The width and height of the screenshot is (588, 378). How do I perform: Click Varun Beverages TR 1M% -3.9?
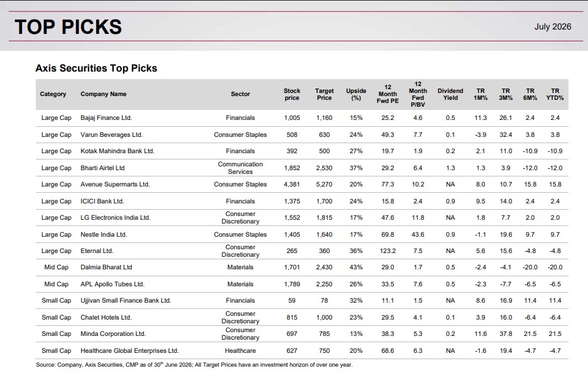[x=481, y=134]
